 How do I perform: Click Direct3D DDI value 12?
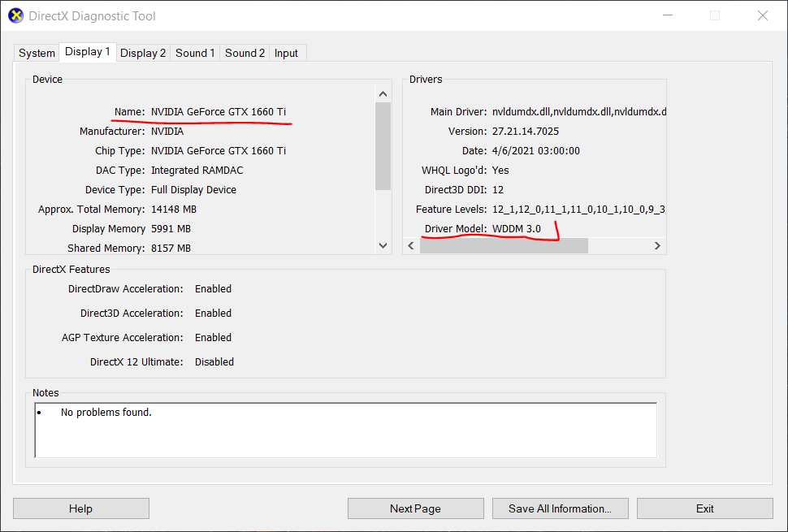[x=498, y=190]
